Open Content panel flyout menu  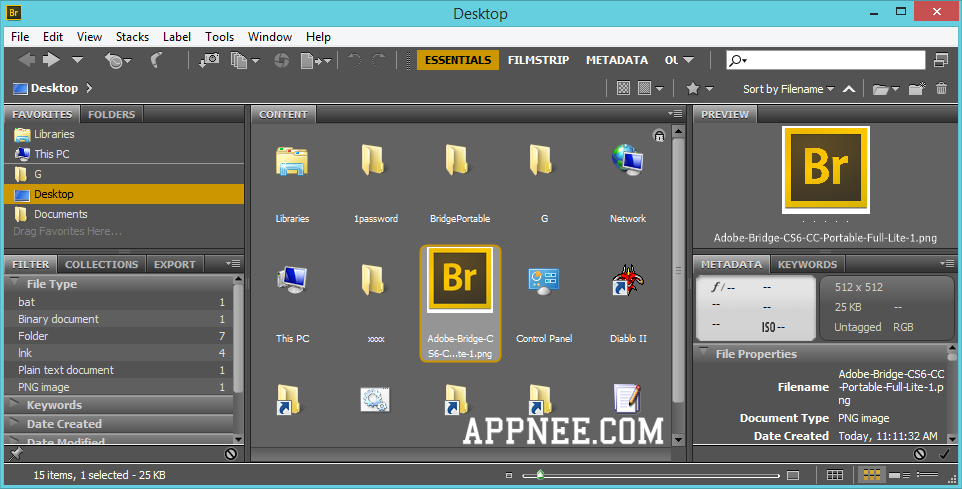pyautogui.click(x=675, y=114)
